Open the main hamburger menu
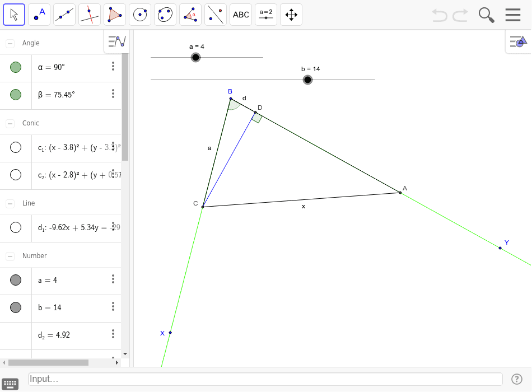Viewport: 532px width, 392px height. click(x=512, y=15)
